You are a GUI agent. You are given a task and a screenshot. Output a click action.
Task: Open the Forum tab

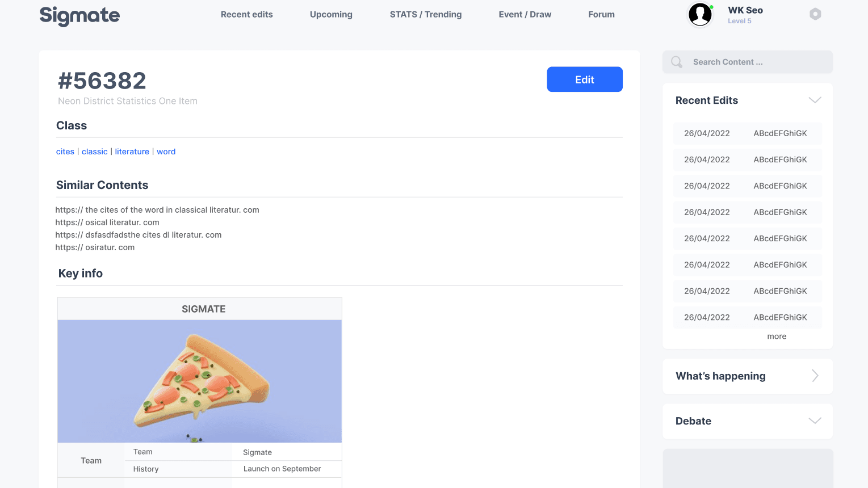(601, 15)
